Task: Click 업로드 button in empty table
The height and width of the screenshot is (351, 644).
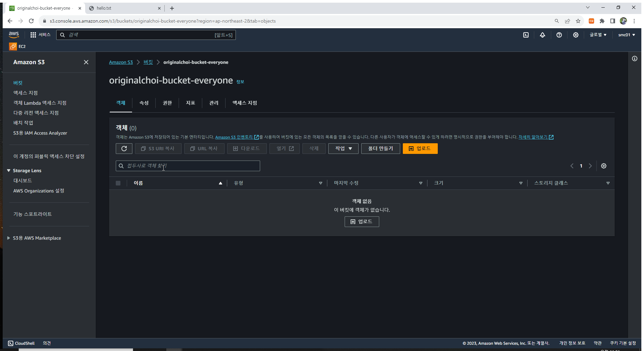Action: pyautogui.click(x=362, y=222)
